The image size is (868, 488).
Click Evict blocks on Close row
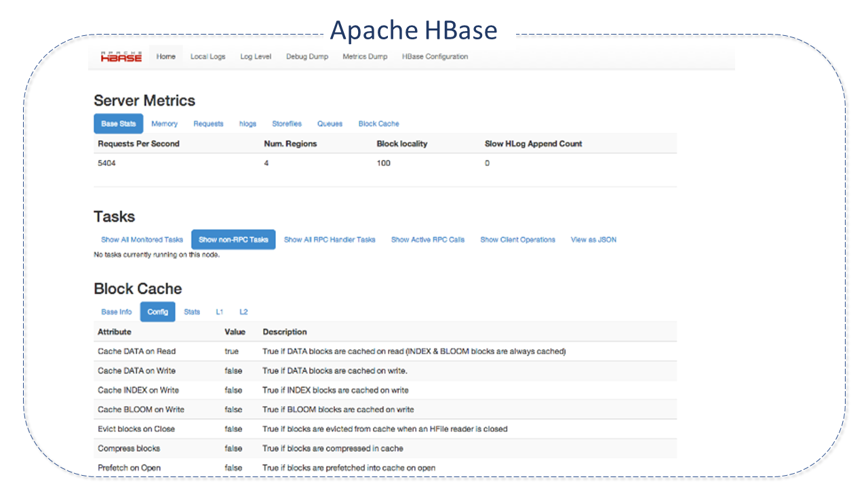pyautogui.click(x=385, y=429)
